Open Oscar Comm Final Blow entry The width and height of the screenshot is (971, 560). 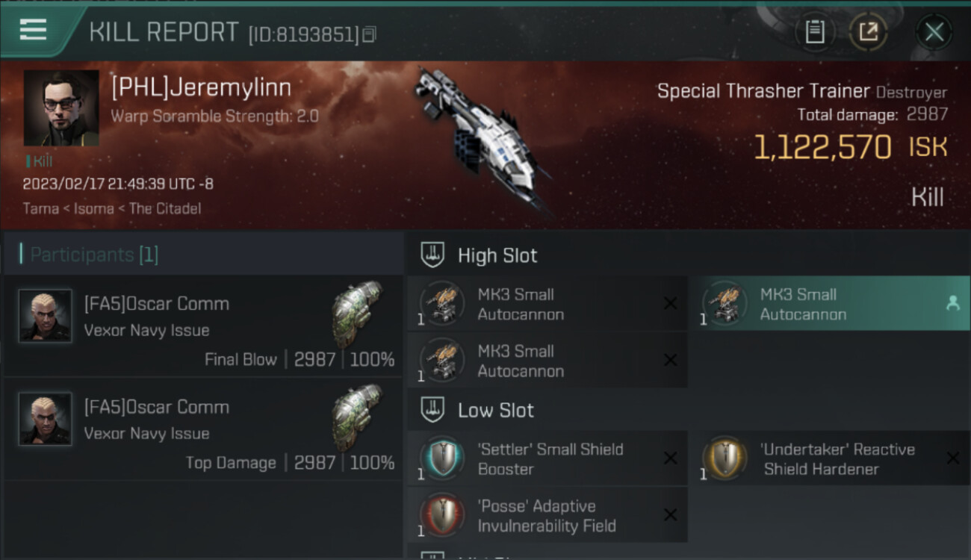[x=202, y=326]
